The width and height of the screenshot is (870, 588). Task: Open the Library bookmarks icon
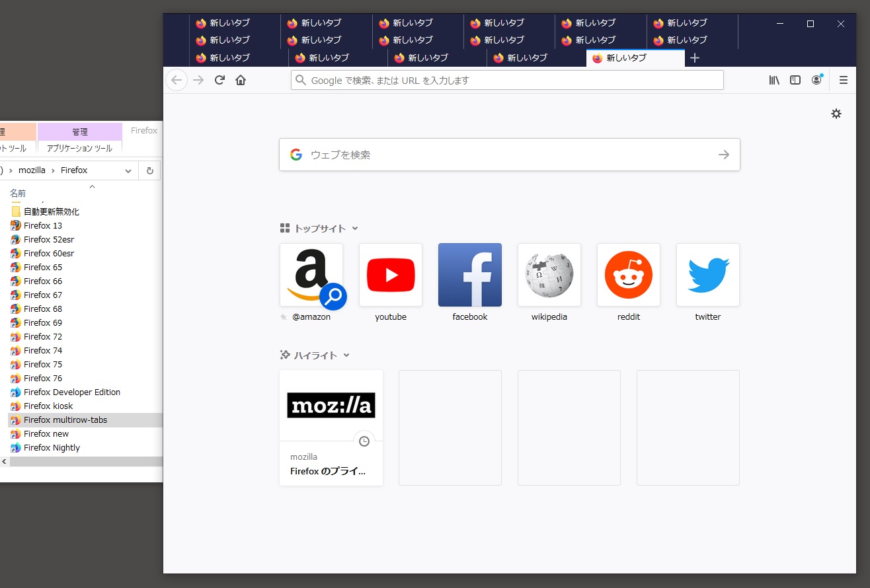[774, 80]
